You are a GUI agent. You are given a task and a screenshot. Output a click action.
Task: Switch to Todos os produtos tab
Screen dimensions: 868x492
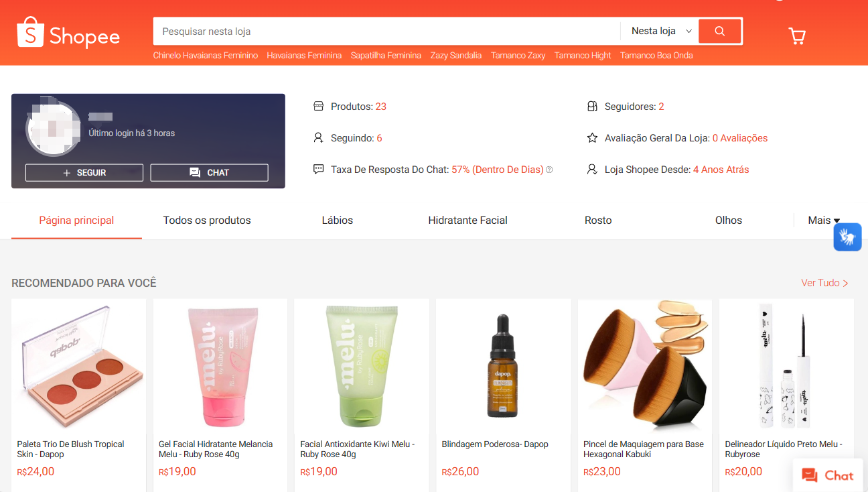[207, 220]
